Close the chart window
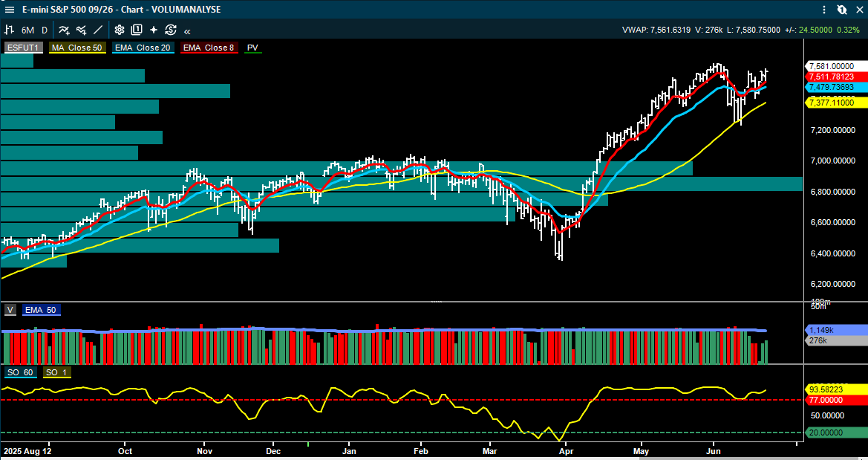Viewport: 868px width, 460px height. point(858,10)
